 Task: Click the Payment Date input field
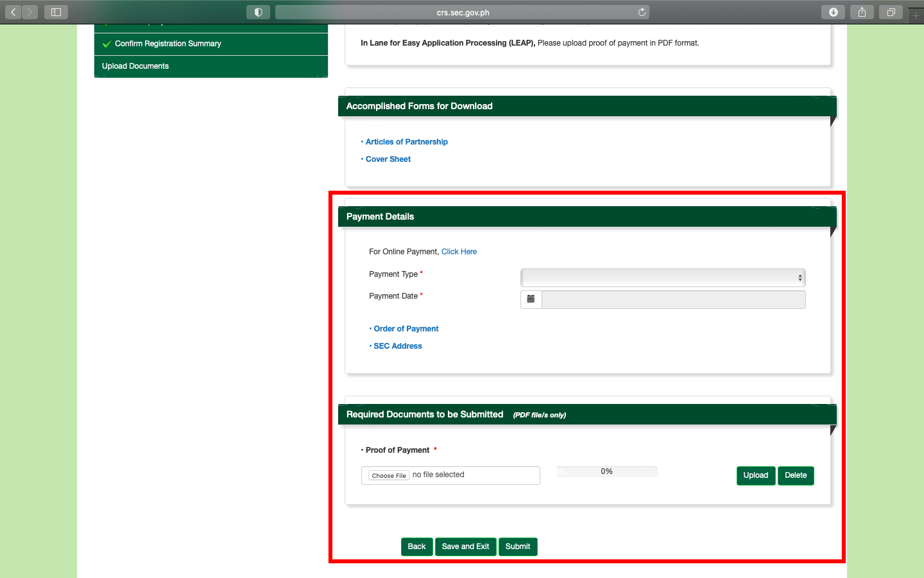[x=673, y=299]
